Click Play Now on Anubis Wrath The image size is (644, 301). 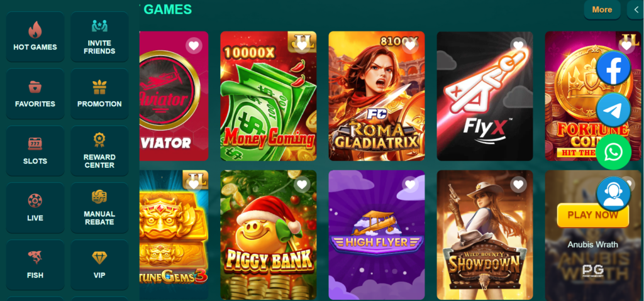[592, 215]
